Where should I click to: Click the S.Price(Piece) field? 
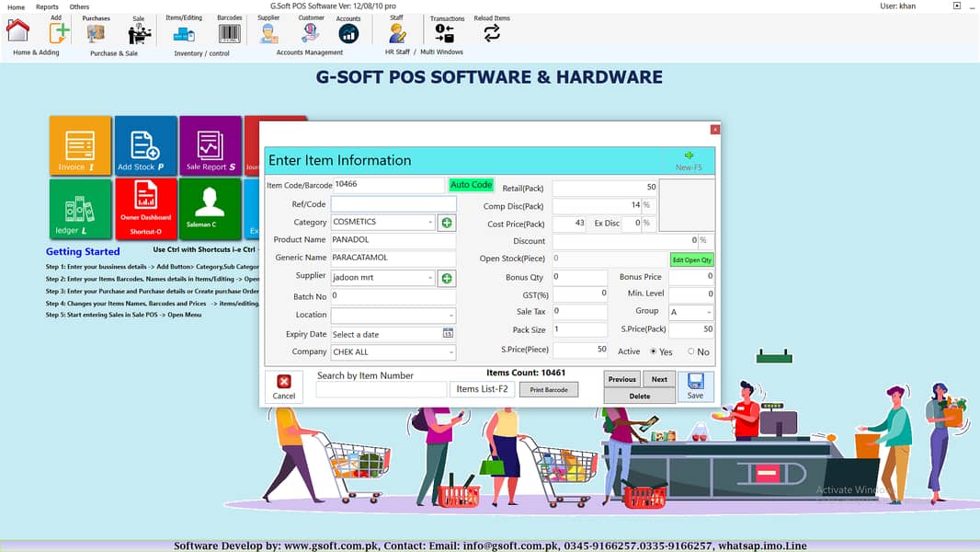coord(579,351)
